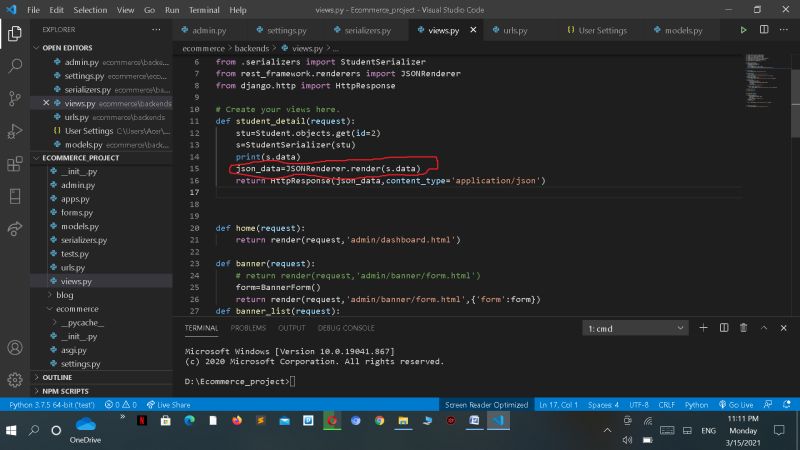Click the errors and warnings status indicator
800x450 pixels.
[120, 405]
